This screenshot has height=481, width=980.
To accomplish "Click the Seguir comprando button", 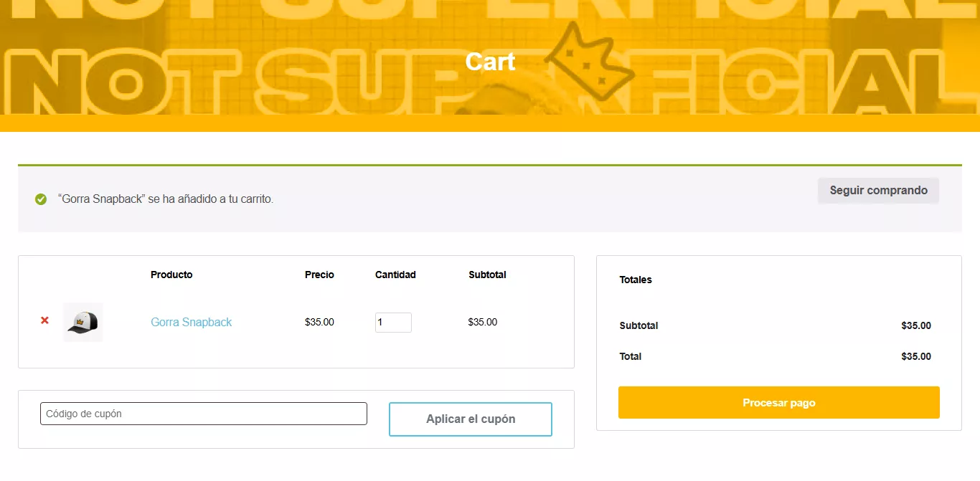I will [878, 191].
